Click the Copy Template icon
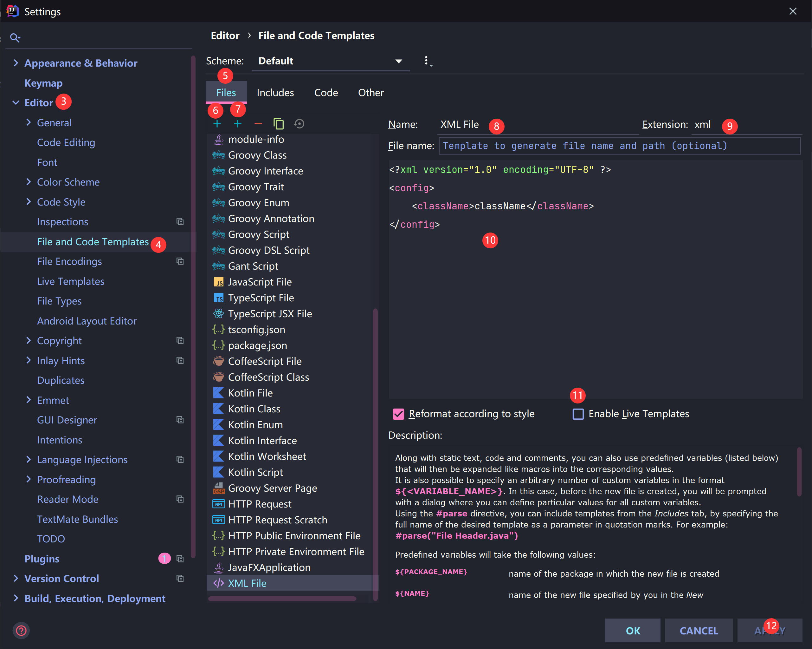 [x=278, y=124]
